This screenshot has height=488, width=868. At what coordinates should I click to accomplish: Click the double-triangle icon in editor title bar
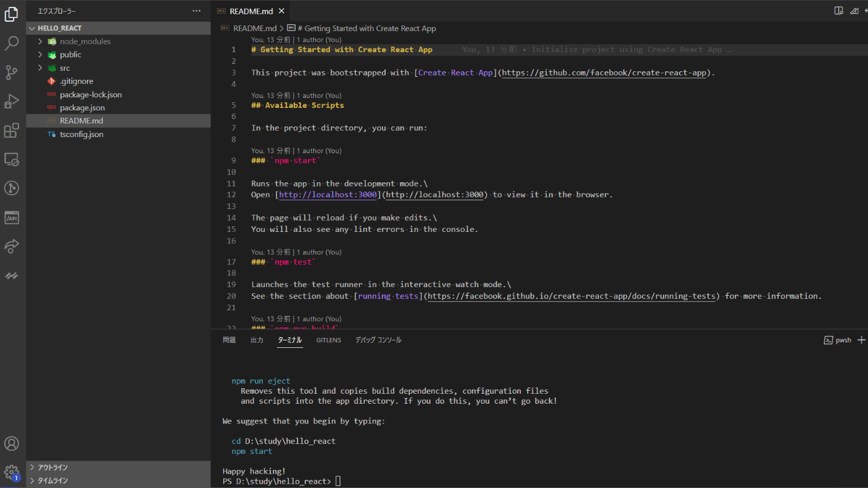click(854, 11)
